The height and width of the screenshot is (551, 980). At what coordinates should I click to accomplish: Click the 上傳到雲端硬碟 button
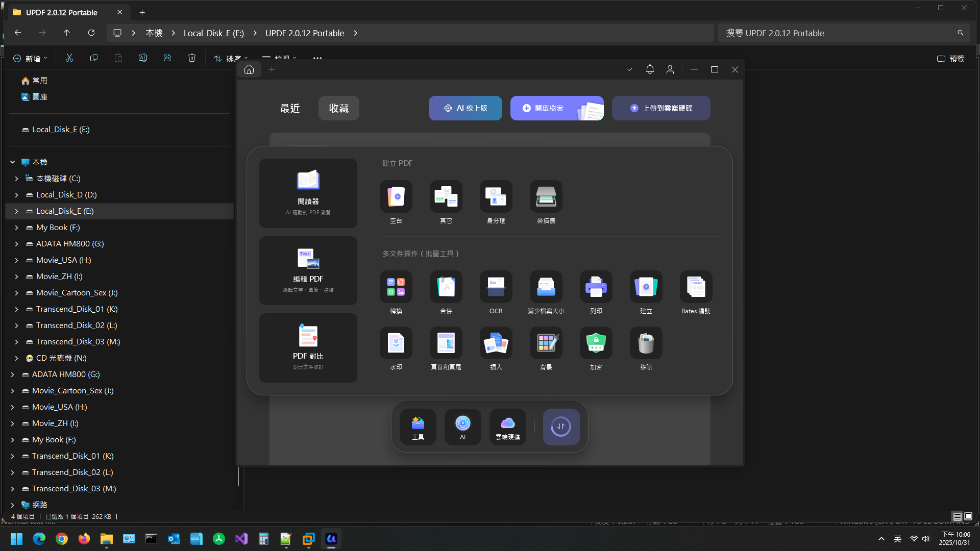click(x=660, y=108)
